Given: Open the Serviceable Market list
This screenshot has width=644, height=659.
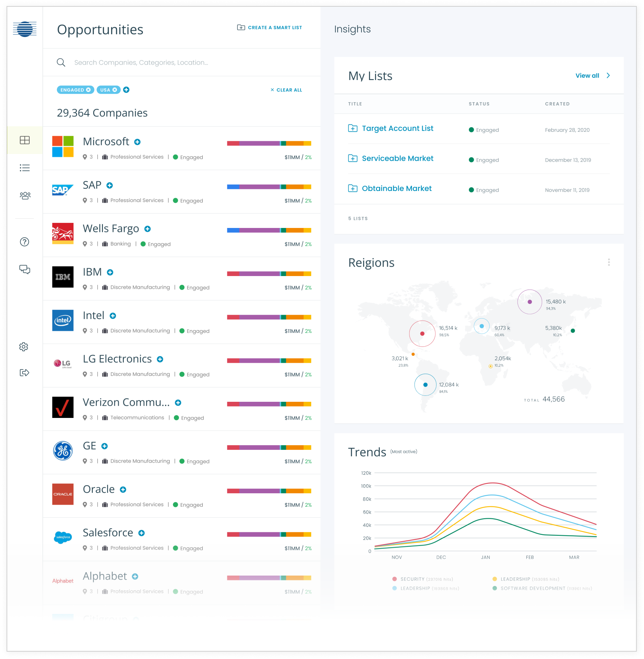Looking at the screenshot, I should point(397,159).
